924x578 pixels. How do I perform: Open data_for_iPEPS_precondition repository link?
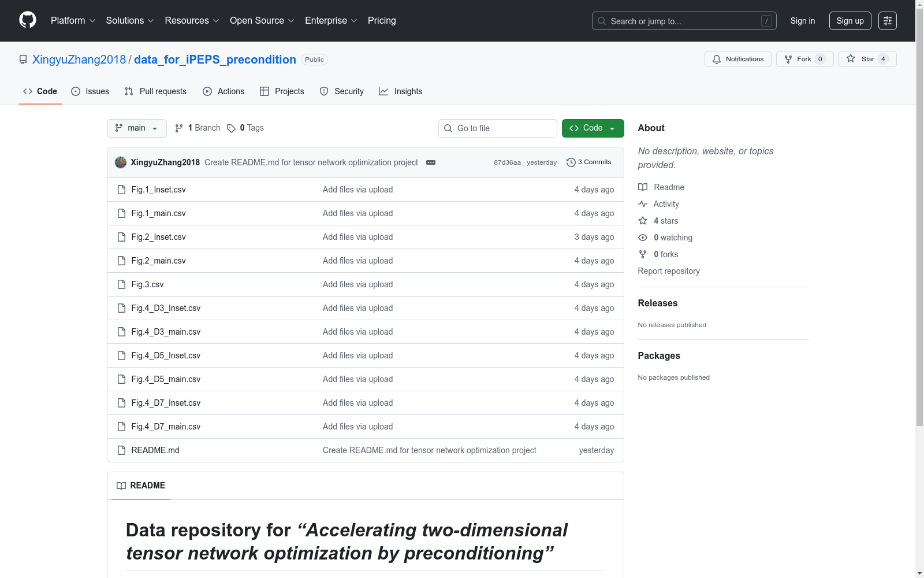[x=215, y=60]
